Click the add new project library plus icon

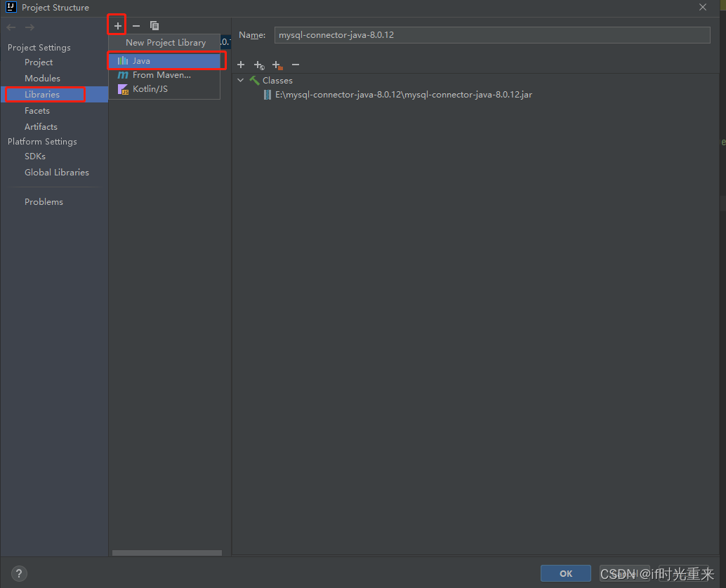pyautogui.click(x=117, y=26)
